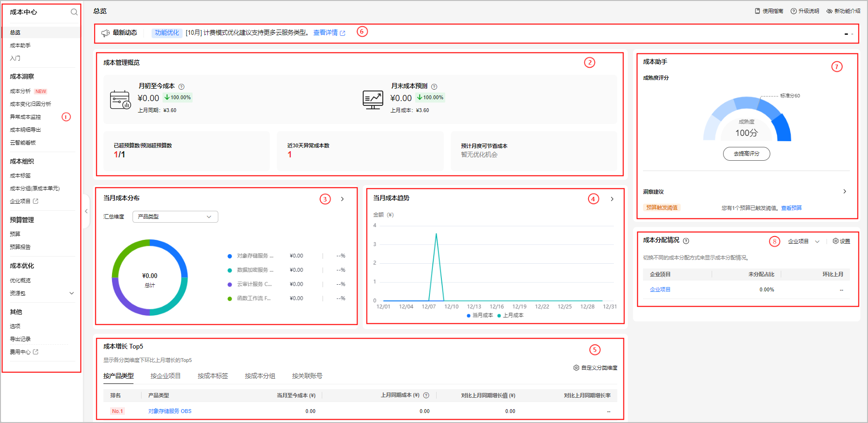Open 成本分析 in sidebar menu
This screenshot has height=423, width=868.
[20, 91]
